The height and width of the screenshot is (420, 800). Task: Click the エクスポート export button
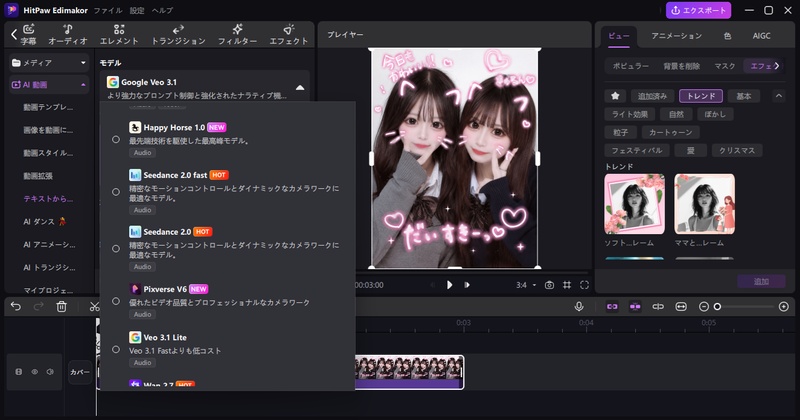698,10
